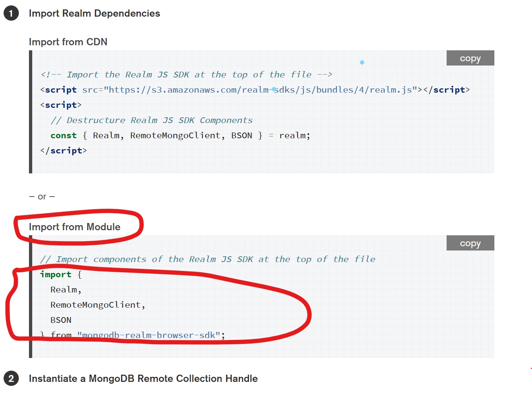Open the mongodb-realm-browser-sdk link
532x396 pixels.
point(149,335)
